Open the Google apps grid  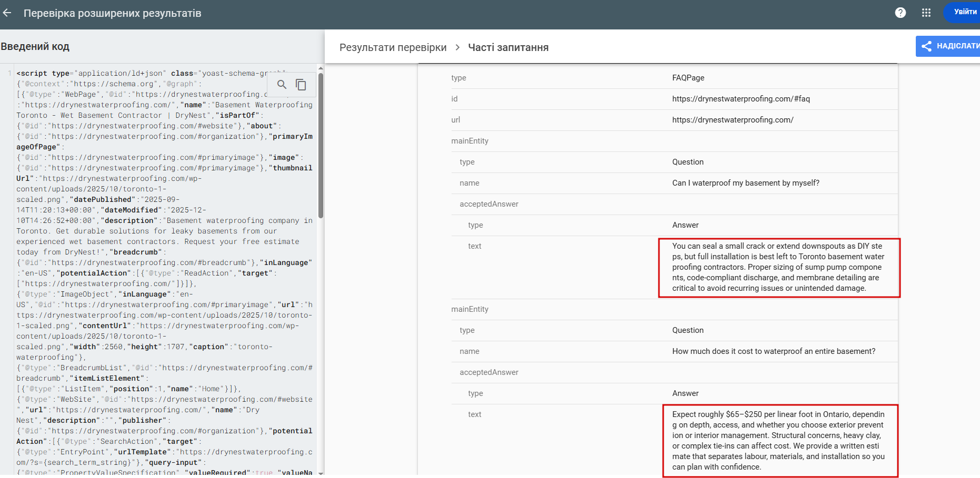926,13
